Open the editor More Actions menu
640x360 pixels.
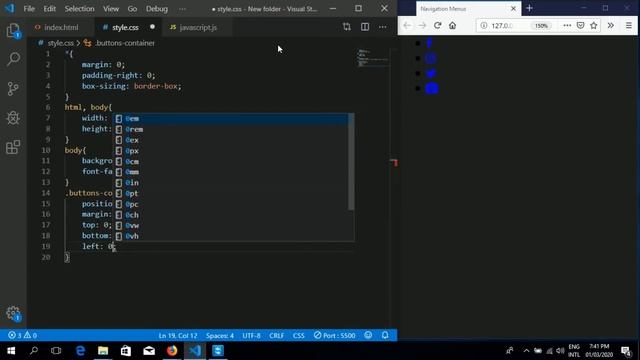(x=382, y=27)
